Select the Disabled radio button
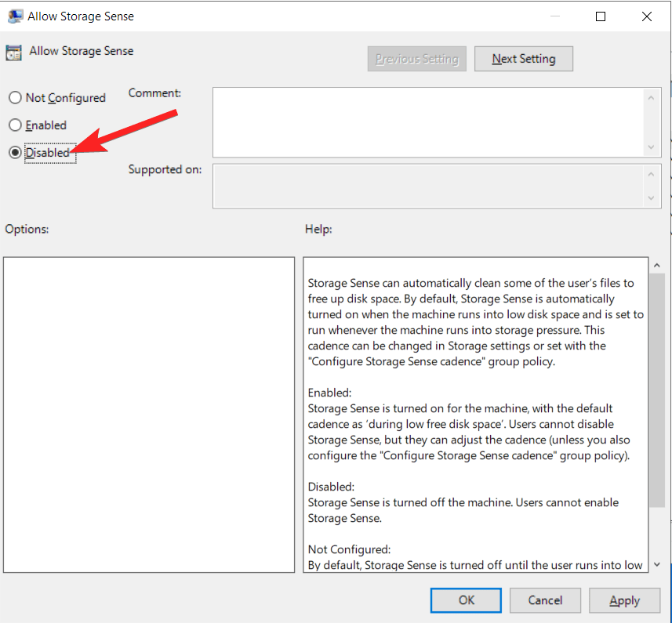This screenshot has height=623, width=672. [15, 153]
